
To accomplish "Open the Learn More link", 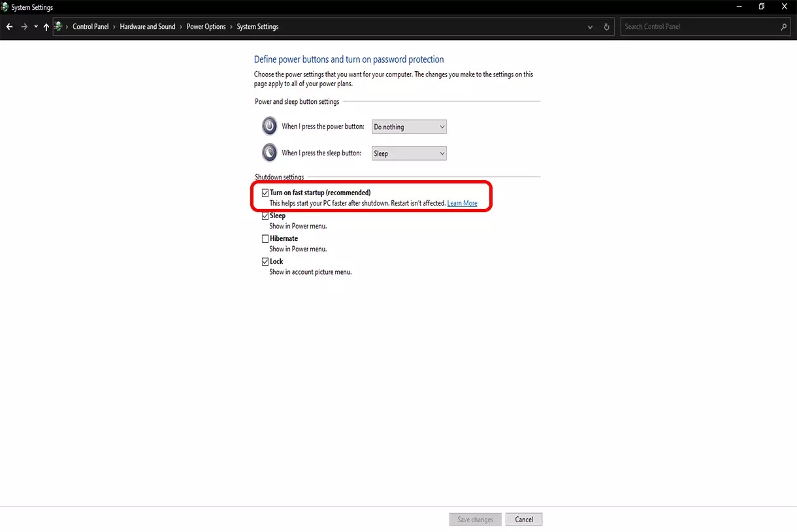I will click(x=463, y=203).
